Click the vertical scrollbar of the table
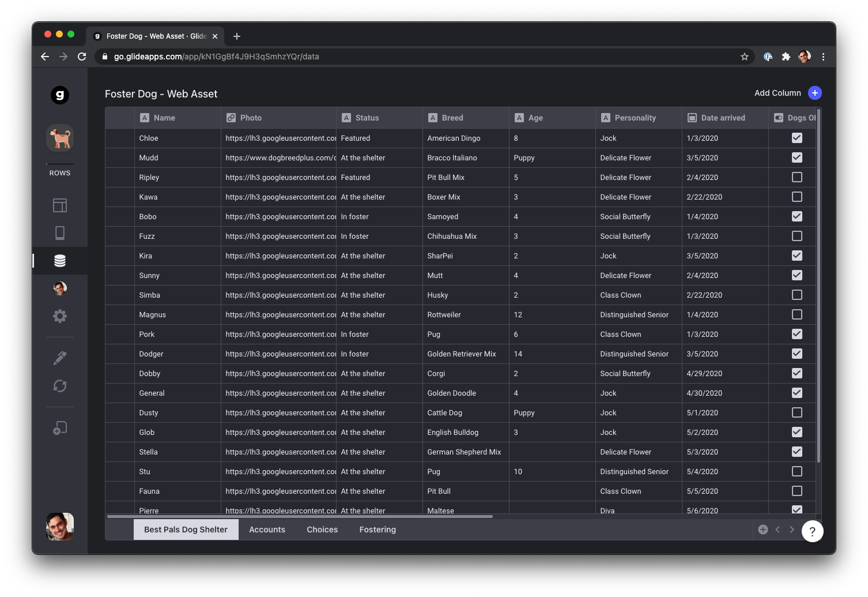Viewport: 868px width, 597px height. [x=818, y=286]
